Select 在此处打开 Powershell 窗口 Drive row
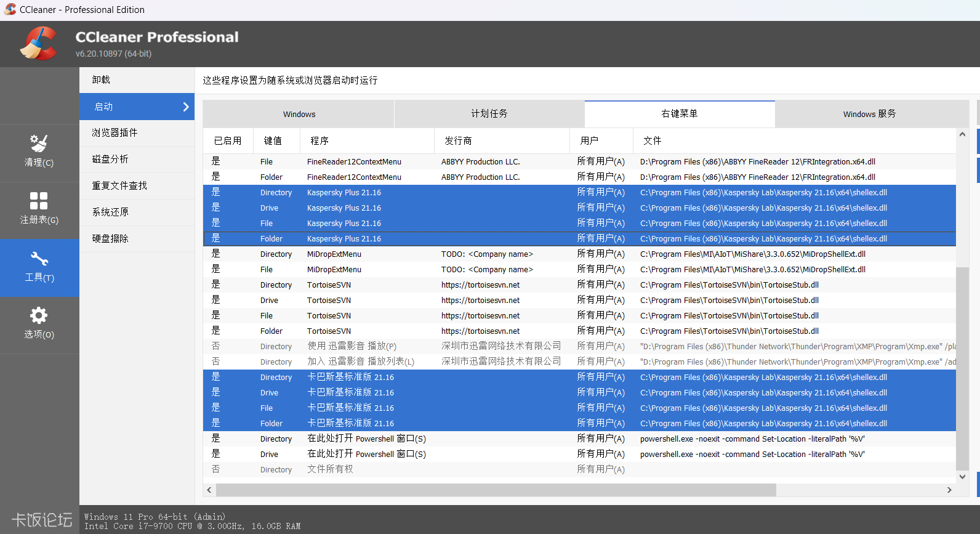This screenshot has width=980, height=534. click(x=579, y=455)
